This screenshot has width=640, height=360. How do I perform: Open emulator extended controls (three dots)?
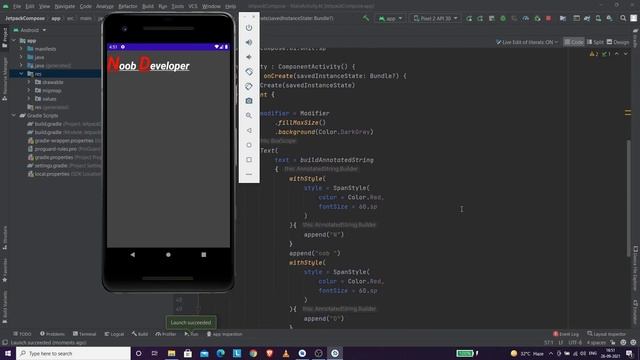click(x=249, y=174)
